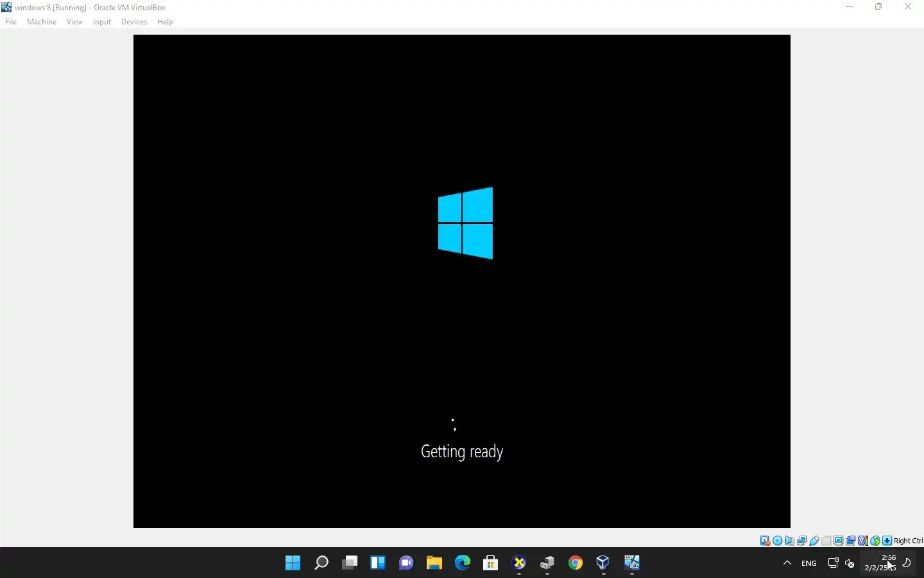Open File Explorer from taskbar
Image resolution: width=924 pixels, height=578 pixels.
434,563
